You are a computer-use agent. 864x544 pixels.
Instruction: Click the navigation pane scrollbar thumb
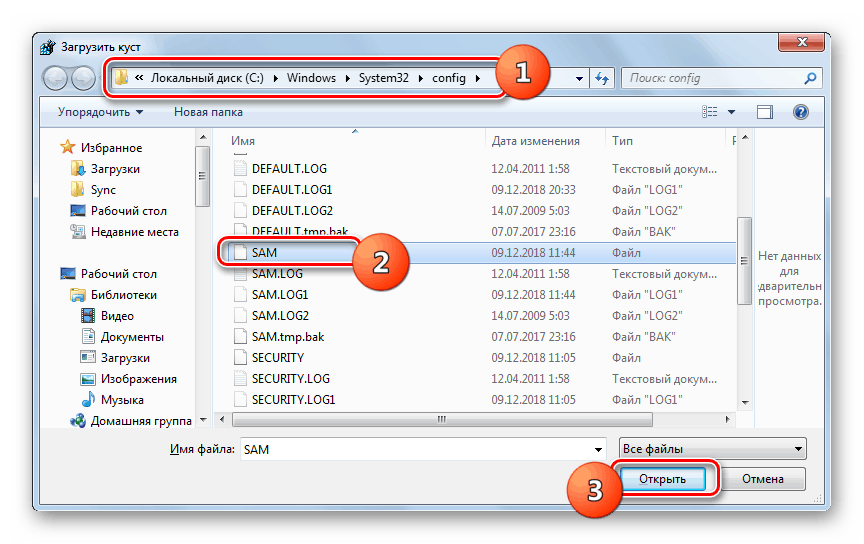point(202,176)
